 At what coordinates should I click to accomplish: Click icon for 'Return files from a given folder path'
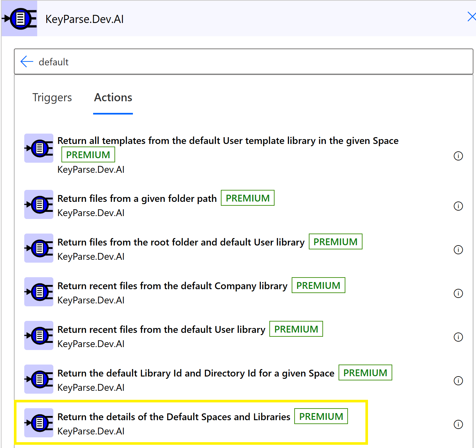coord(39,204)
